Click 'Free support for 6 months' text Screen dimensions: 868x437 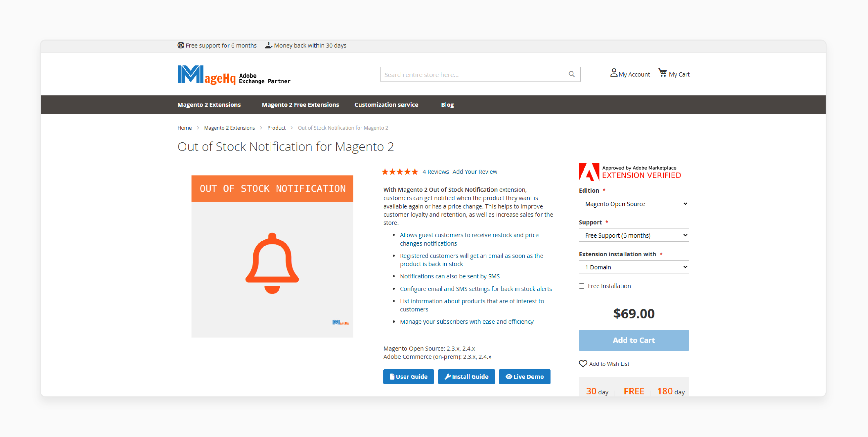click(x=221, y=46)
